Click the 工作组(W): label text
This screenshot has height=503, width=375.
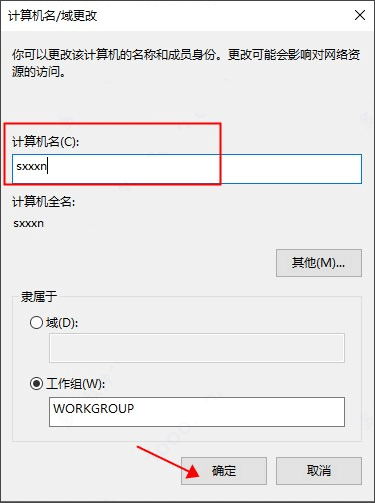click(x=76, y=384)
